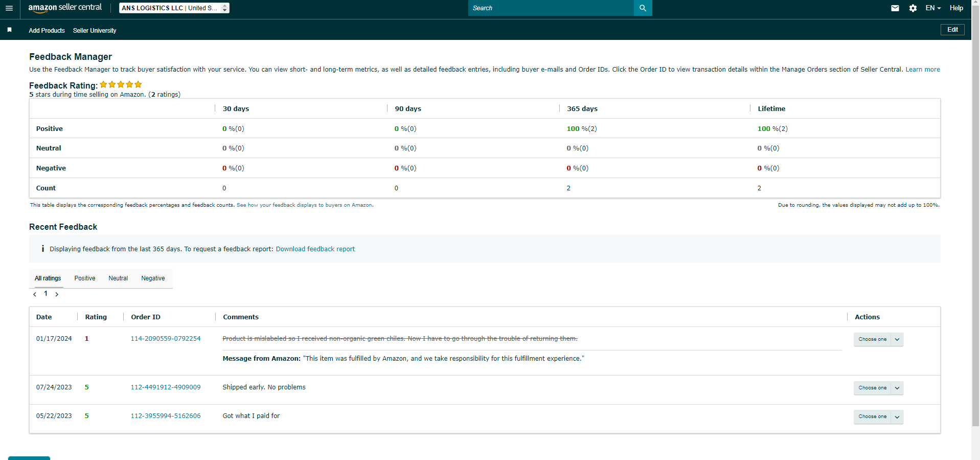Click the date 01/17/2024
The width and height of the screenshot is (980, 460).
54,339
